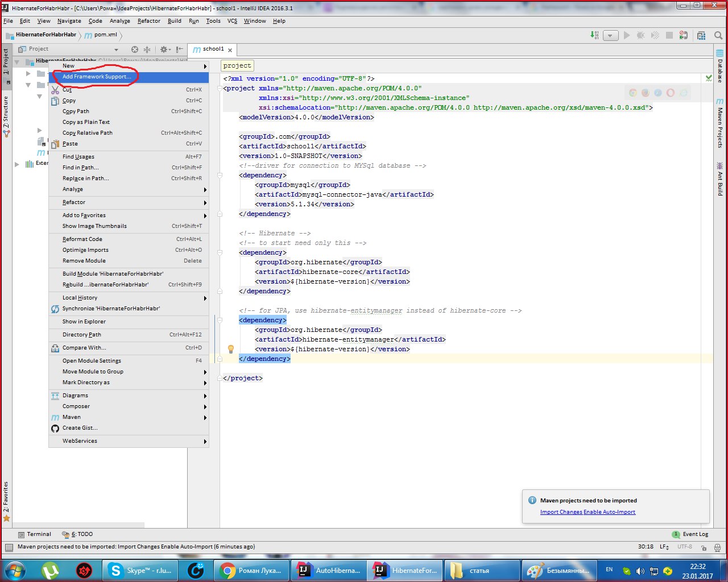
Task: Open the Maven Projects tool window
Action: pyautogui.click(x=720, y=124)
